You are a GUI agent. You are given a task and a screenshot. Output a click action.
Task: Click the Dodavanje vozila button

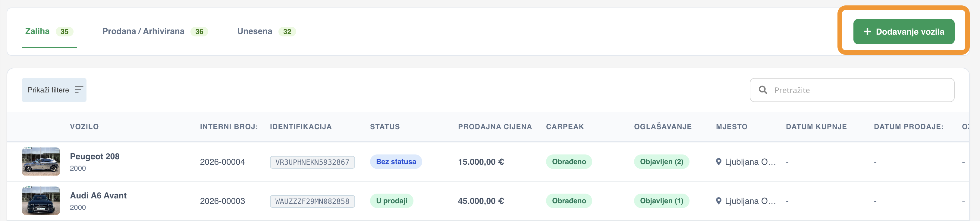[903, 32]
